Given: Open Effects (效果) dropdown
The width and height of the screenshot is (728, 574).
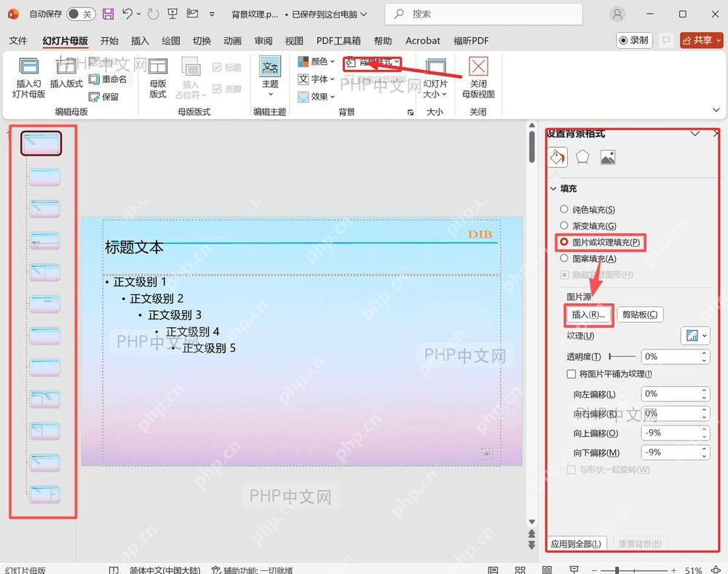Looking at the screenshot, I should tap(317, 97).
